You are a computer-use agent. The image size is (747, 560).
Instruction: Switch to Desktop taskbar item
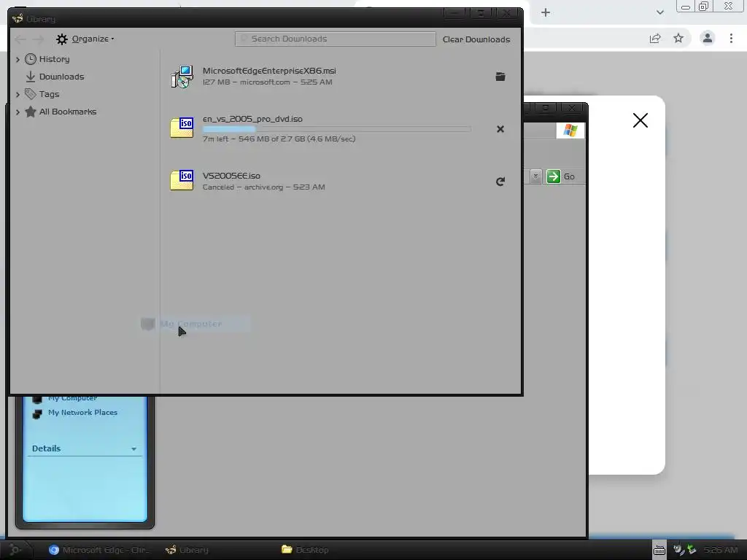point(305,550)
